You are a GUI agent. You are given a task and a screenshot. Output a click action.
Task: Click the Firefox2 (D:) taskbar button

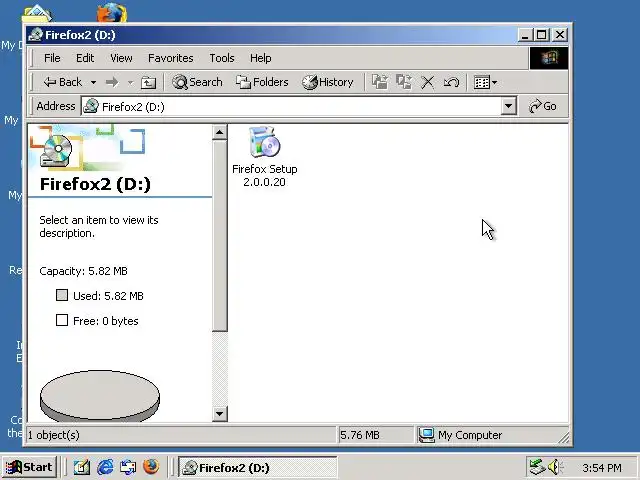(x=257, y=467)
